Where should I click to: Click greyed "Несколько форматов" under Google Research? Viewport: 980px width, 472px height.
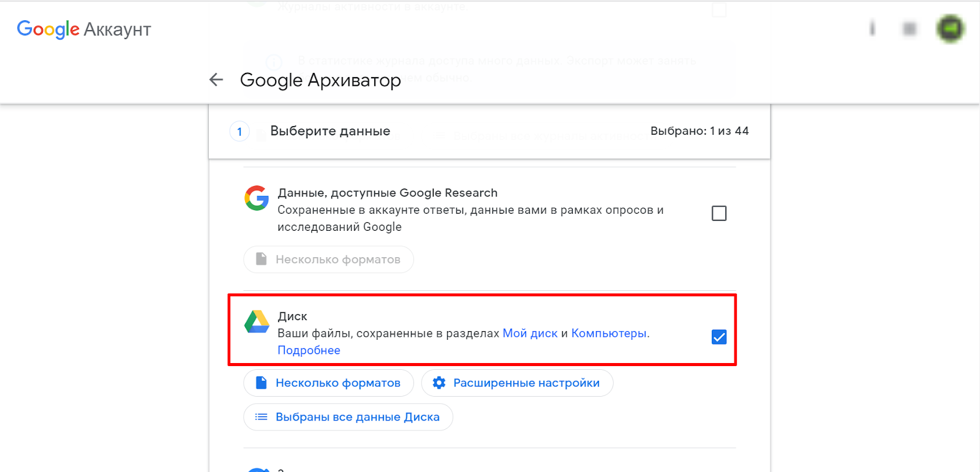[x=329, y=260]
